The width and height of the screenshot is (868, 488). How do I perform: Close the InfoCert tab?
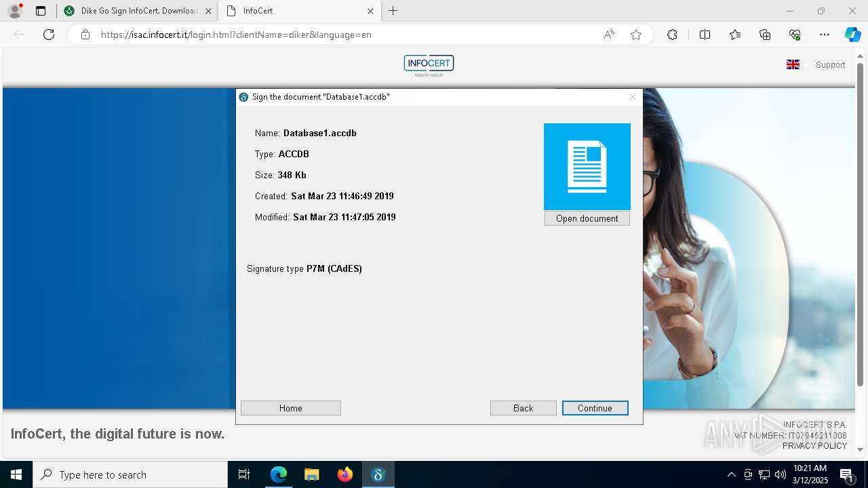(x=370, y=11)
